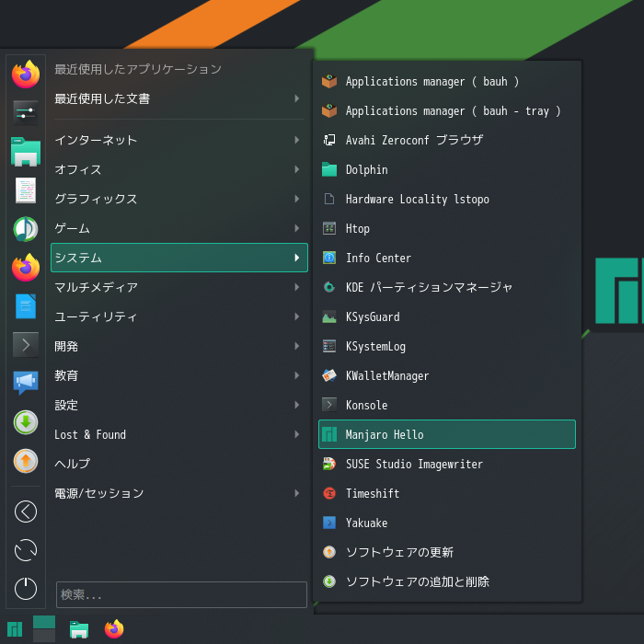Launch the music player favorite icon
This screenshot has height=644, width=644.
pyautogui.click(x=26, y=229)
